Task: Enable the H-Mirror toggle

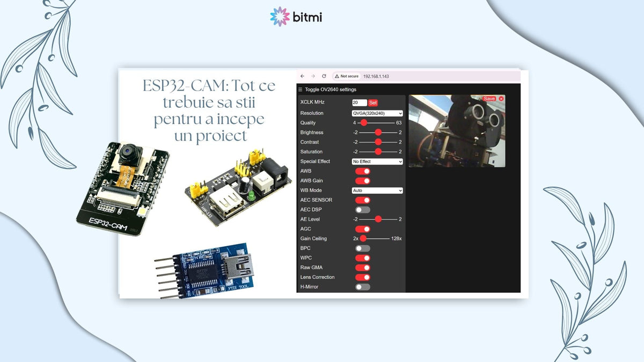Action: tap(363, 287)
